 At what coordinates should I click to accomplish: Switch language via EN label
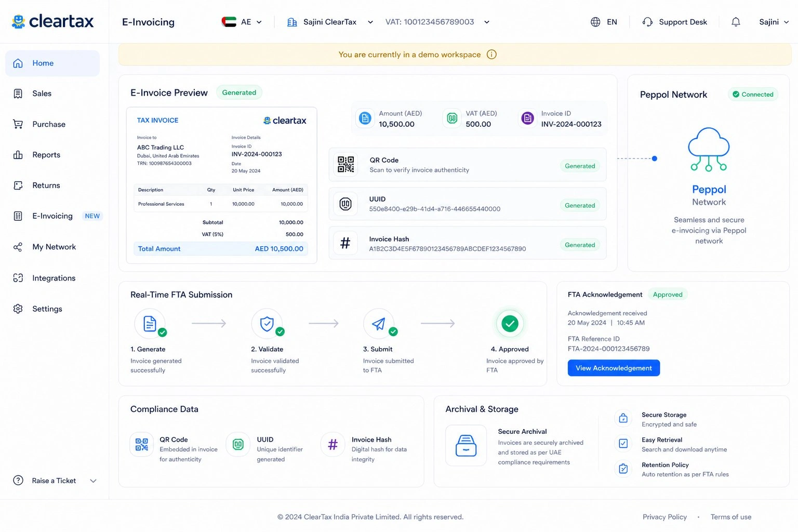[x=612, y=22]
